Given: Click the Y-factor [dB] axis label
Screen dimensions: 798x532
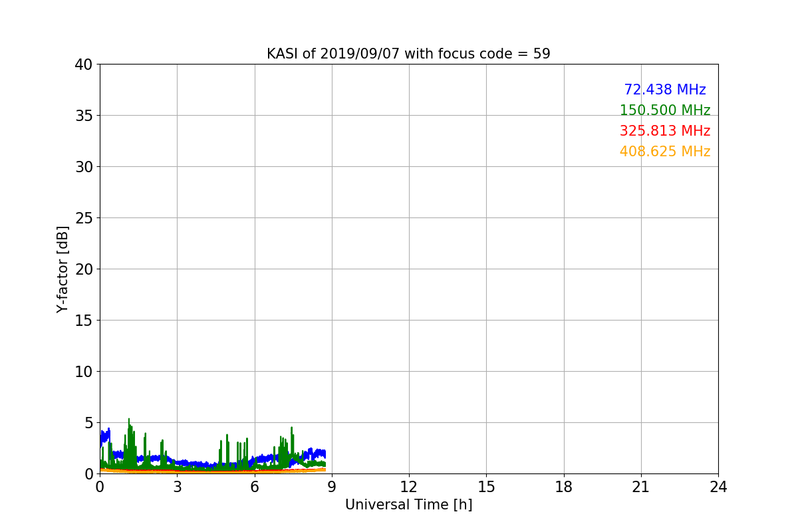Looking at the screenshot, I should click(x=63, y=269).
